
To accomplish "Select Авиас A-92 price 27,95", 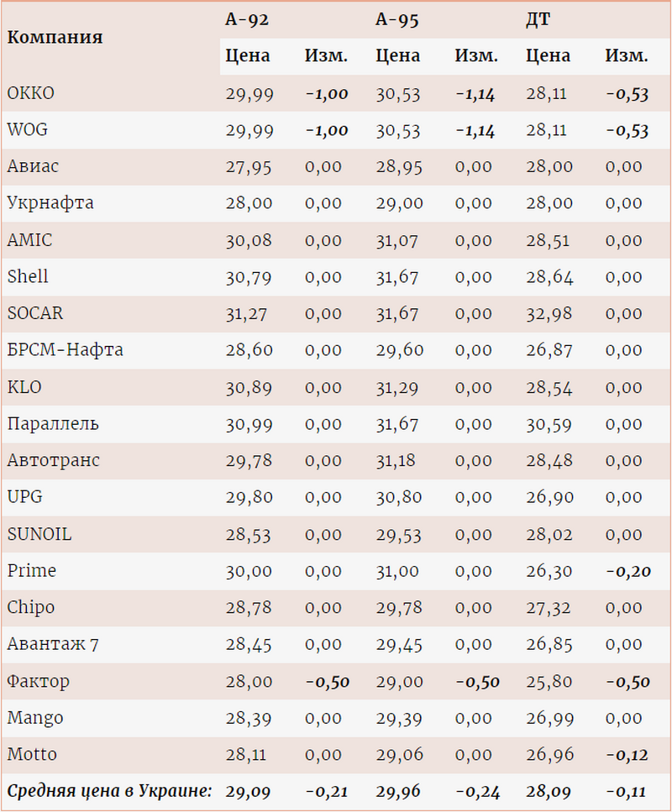I will point(249,167).
